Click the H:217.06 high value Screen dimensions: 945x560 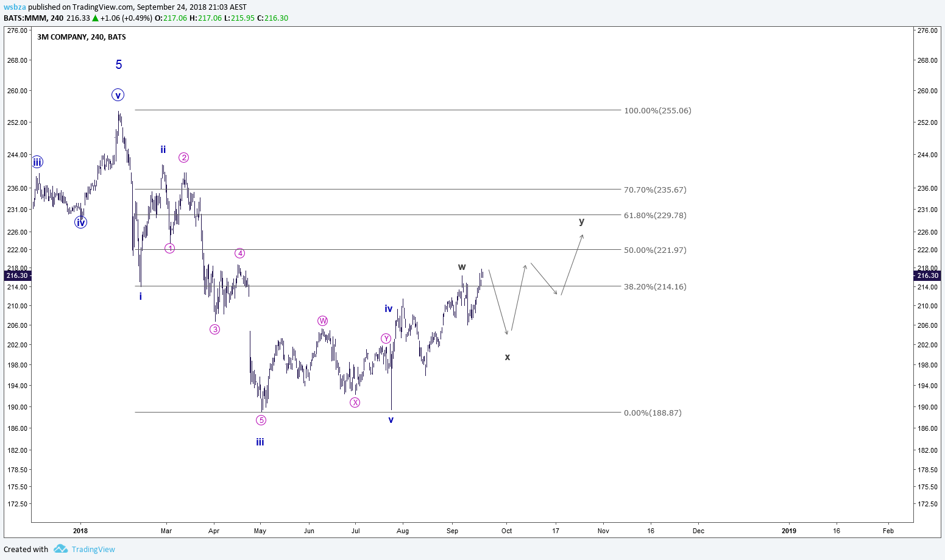coord(205,18)
